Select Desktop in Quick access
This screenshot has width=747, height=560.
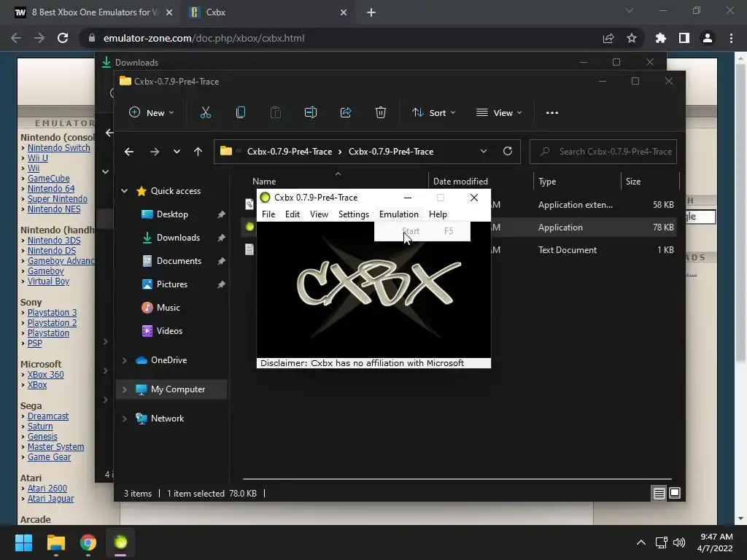click(171, 214)
